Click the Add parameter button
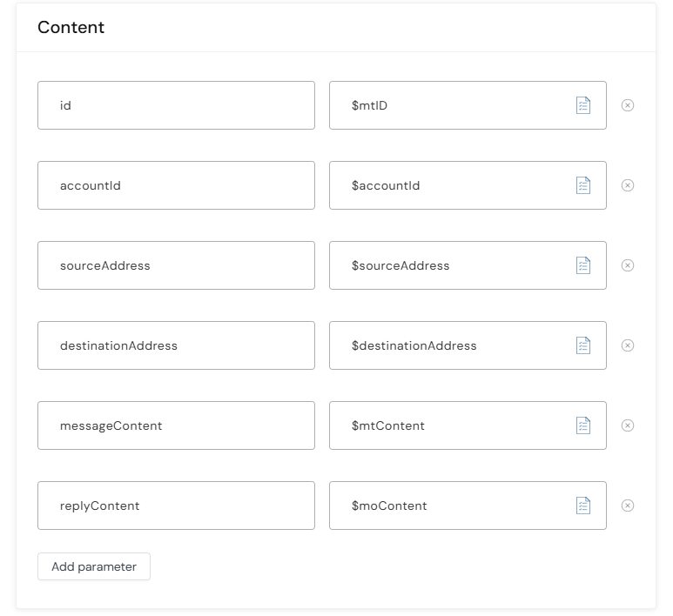The height and width of the screenshot is (616, 673). coord(94,566)
